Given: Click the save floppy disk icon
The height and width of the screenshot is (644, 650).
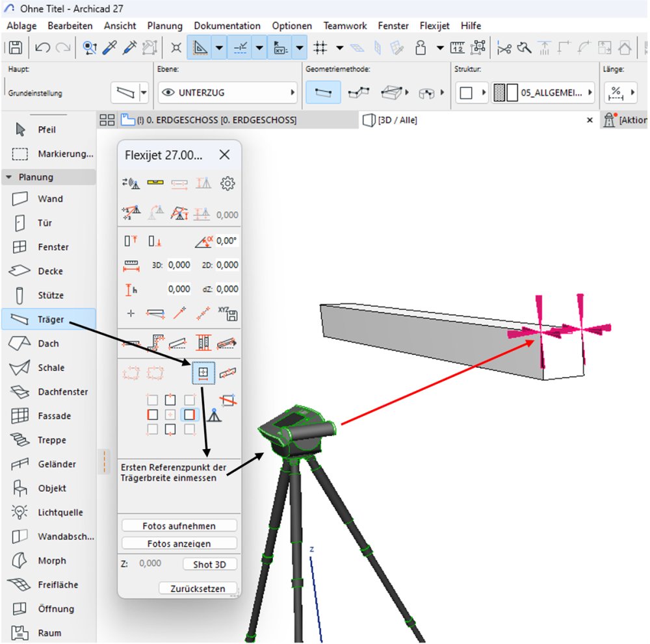Looking at the screenshot, I should coord(16,47).
